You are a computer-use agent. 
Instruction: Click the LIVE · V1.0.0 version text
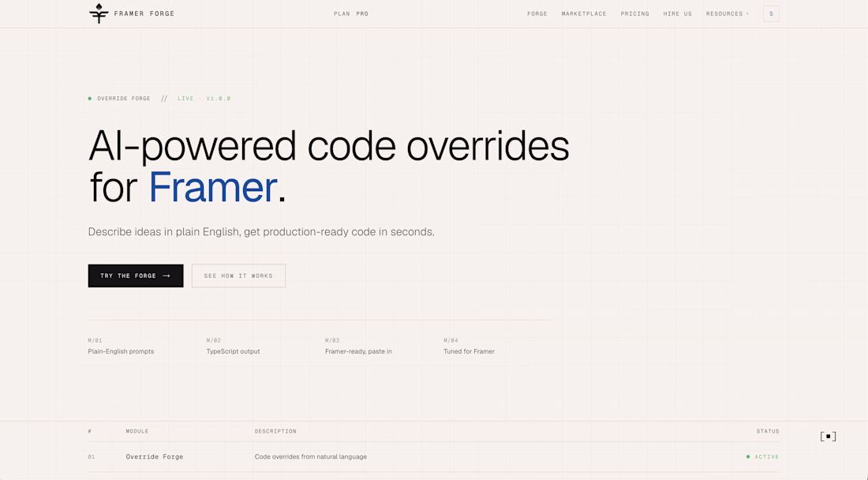[x=204, y=99]
